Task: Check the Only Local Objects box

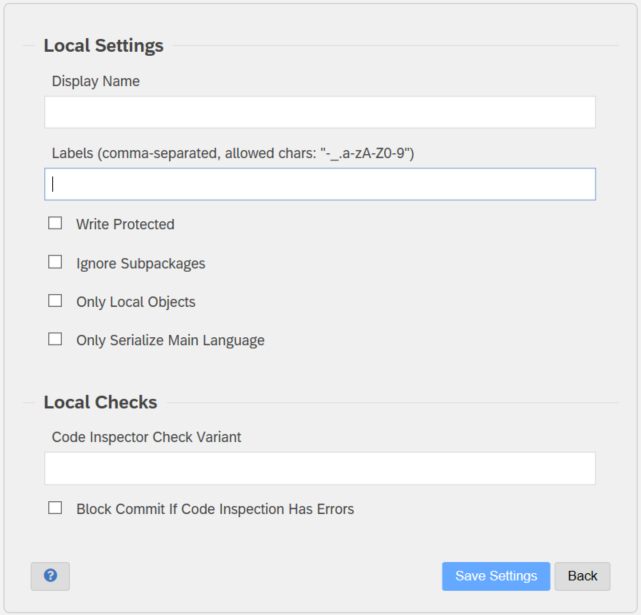Action: pos(55,301)
